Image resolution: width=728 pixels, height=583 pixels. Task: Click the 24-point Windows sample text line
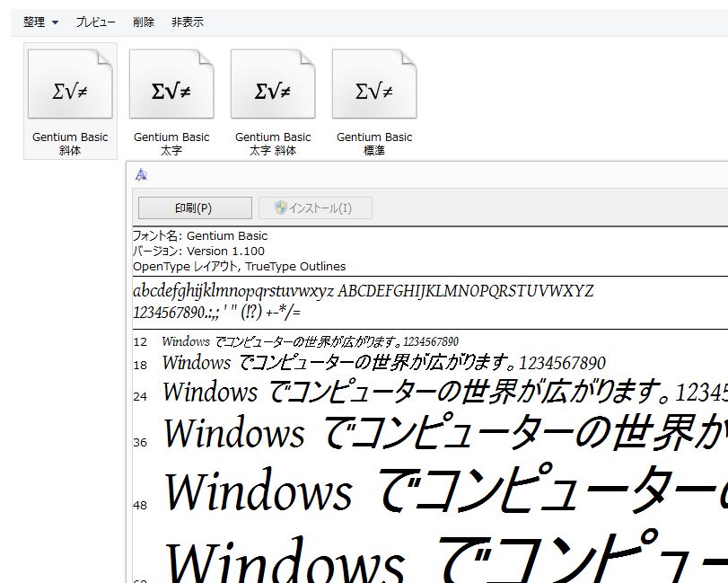444,391
